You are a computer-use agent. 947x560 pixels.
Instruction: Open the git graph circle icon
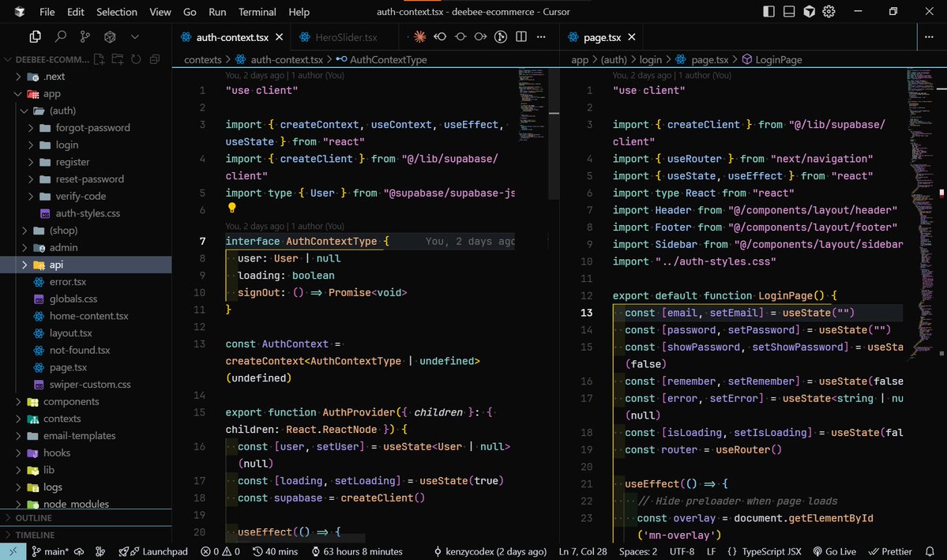click(501, 37)
